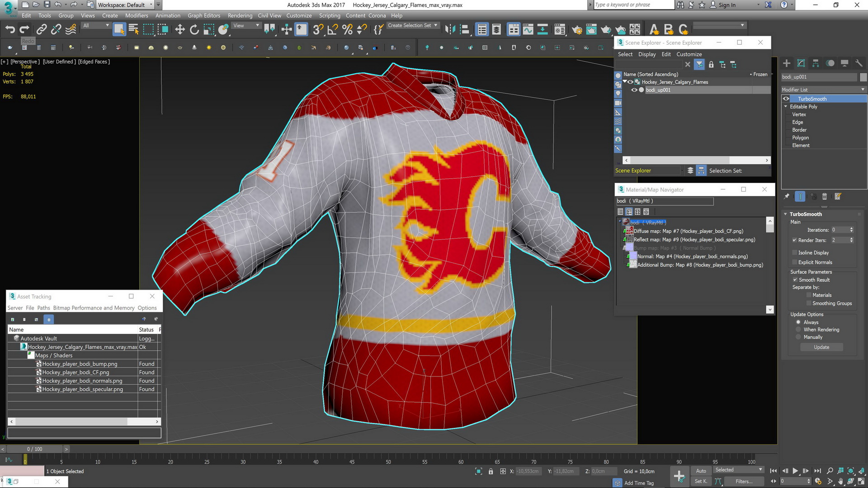Open the Render Setup teapot icon
The height and width of the screenshot is (488, 868).
tap(577, 29)
